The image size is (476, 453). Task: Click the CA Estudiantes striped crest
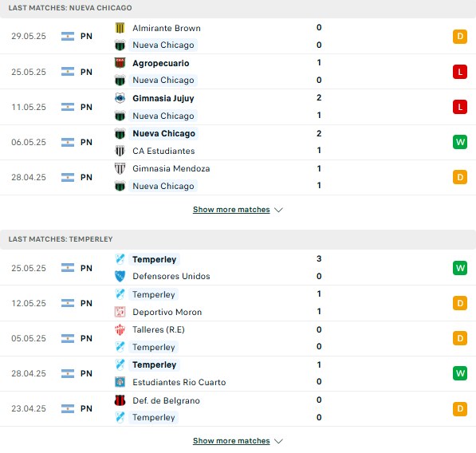(x=120, y=151)
